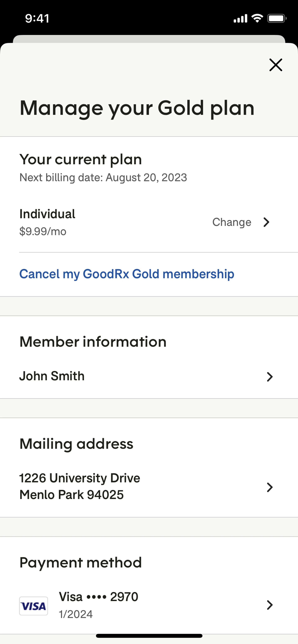Open plan options via chevron beside Change
The width and height of the screenshot is (298, 644).
pyautogui.click(x=266, y=222)
